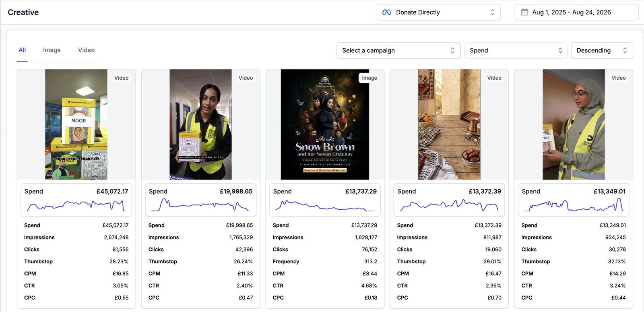
Task: Click the 313.2 frequency value
Action: [370, 262]
